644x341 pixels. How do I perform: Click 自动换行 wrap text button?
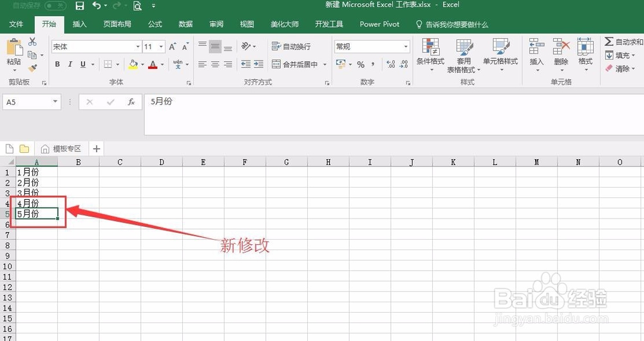coord(291,46)
